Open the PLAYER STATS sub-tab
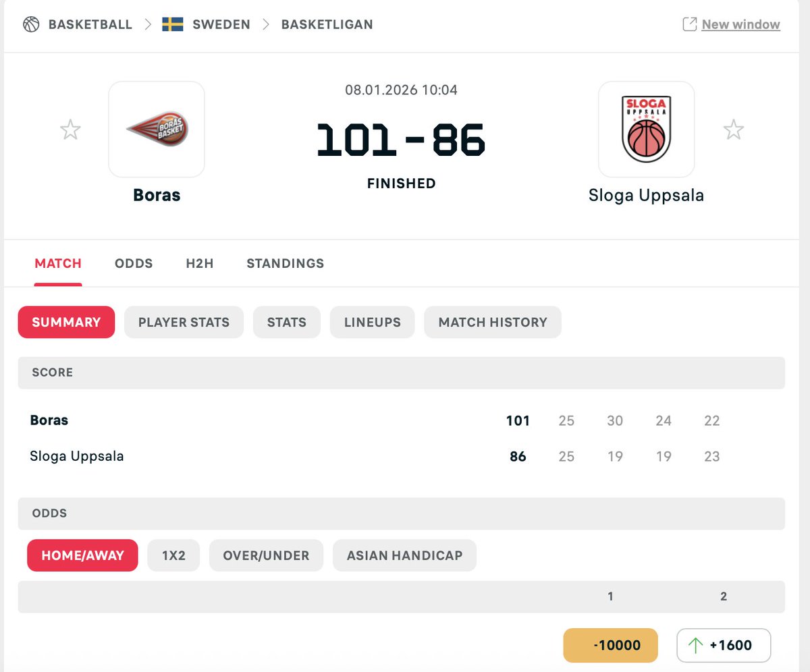Screen dimensions: 810x672 [x=184, y=322]
